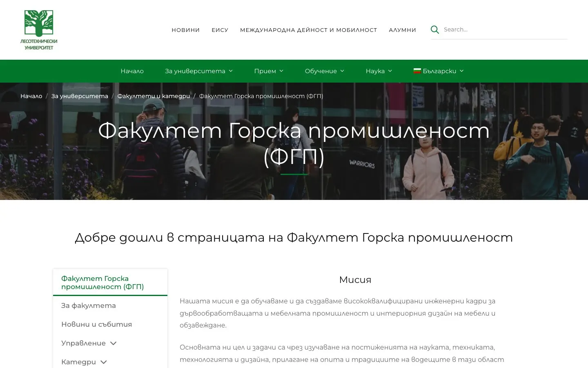The image size is (588, 368).
Task: Open the Български language dropdown
Action: pyautogui.click(x=439, y=71)
